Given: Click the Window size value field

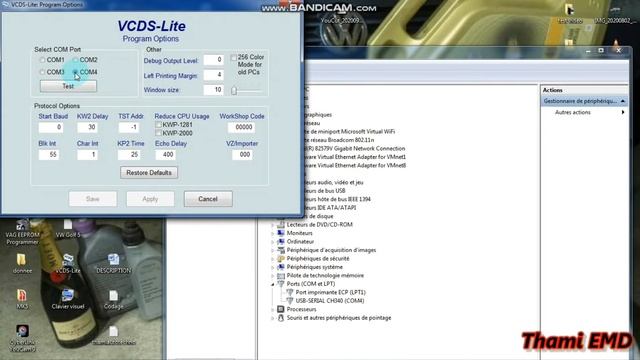Looking at the screenshot, I should click(213, 90).
